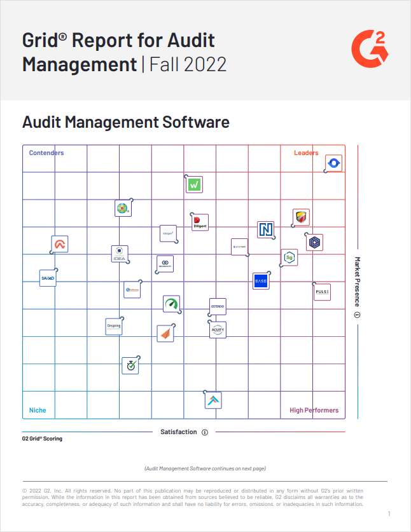Click the Fall 2022 text in title

(x=188, y=64)
